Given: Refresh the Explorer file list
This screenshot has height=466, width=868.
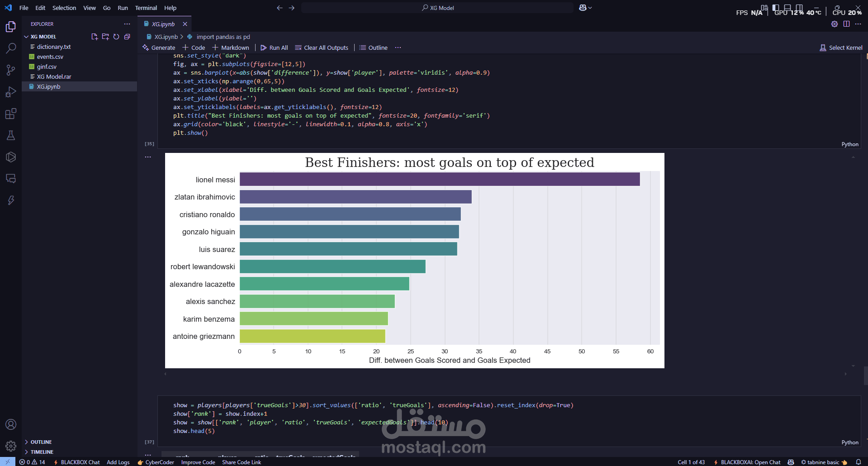Looking at the screenshot, I should [116, 37].
